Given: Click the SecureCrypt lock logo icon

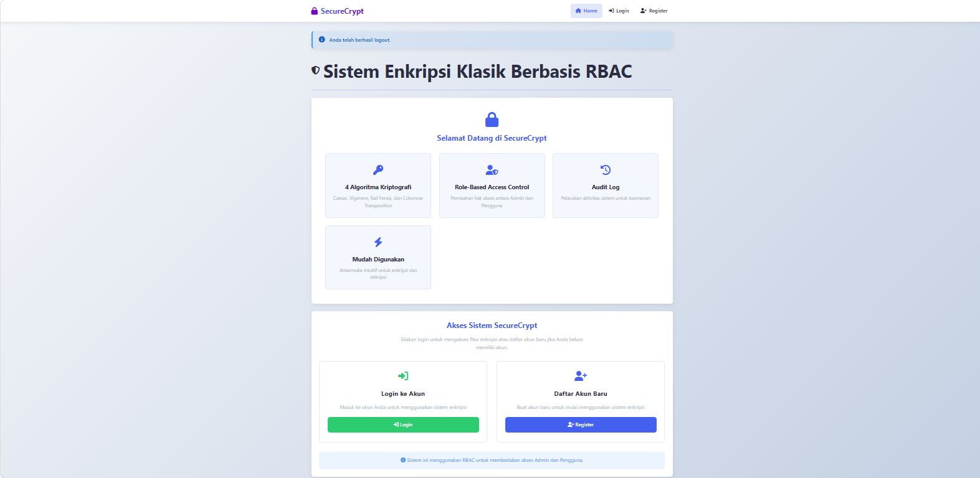Looking at the screenshot, I should (315, 11).
